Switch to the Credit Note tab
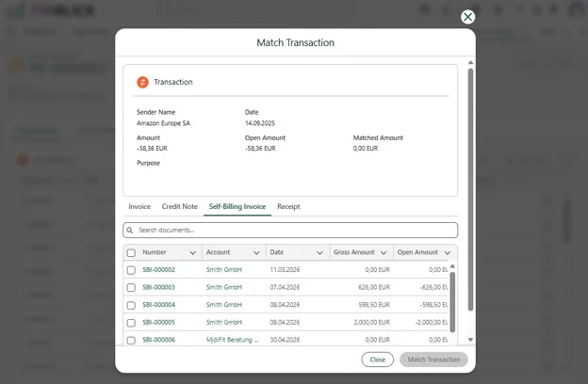Image resolution: width=588 pixels, height=384 pixels. (x=180, y=206)
